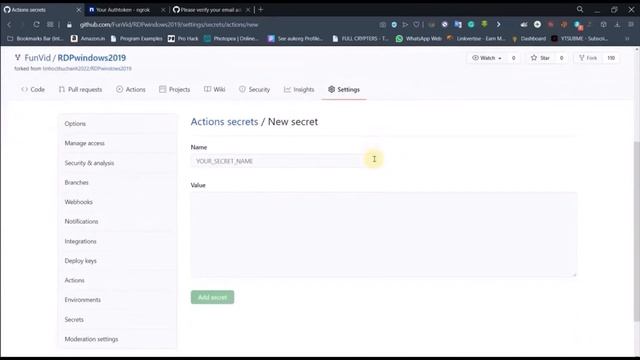Click the white plus circle extension icon
The image size is (640, 360).
(x=537, y=24)
